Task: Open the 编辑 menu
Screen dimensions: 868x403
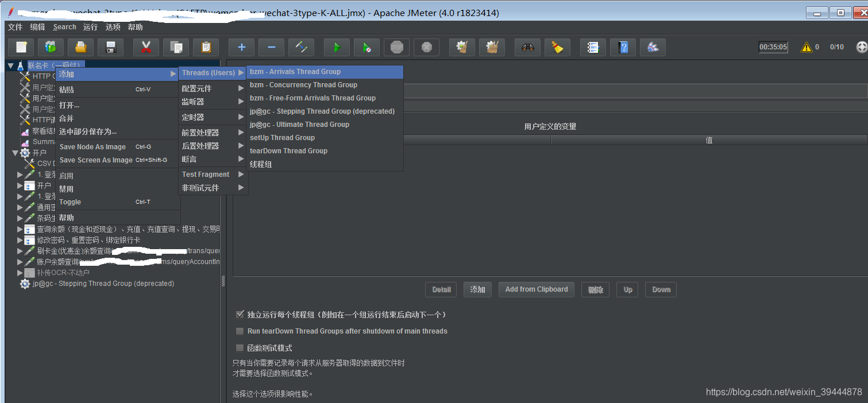Action: tap(38, 27)
